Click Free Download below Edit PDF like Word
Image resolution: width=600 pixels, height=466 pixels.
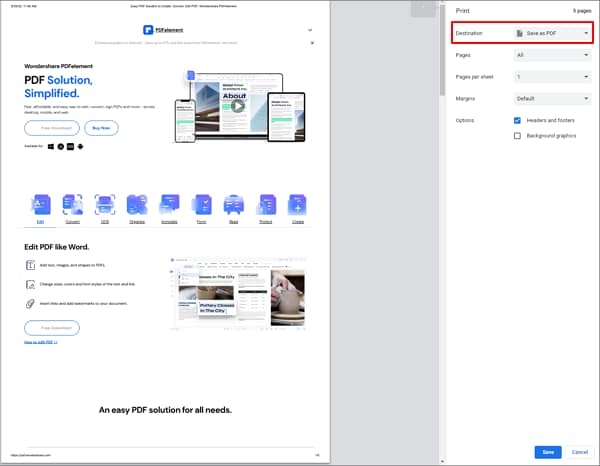[52, 328]
